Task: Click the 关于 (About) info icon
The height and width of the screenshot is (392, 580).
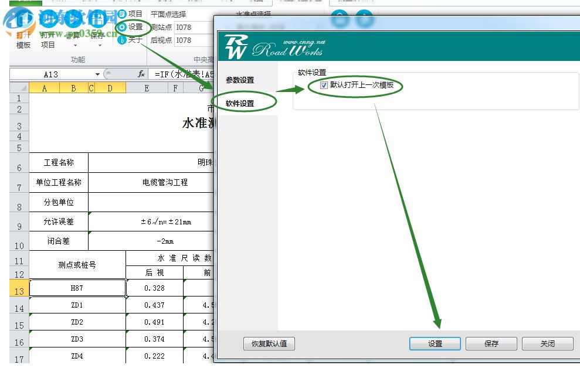Action: (121, 40)
